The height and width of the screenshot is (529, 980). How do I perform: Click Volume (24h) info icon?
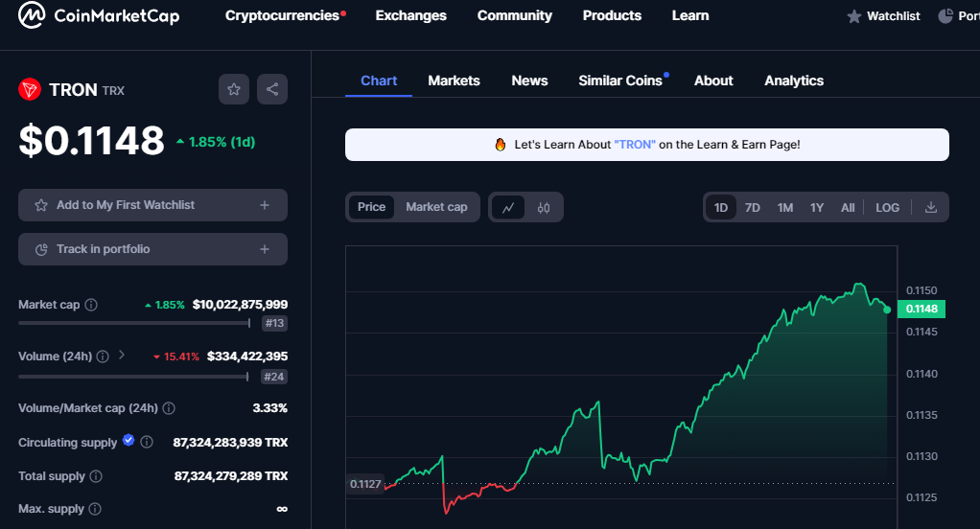pyautogui.click(x=103, y=356)
